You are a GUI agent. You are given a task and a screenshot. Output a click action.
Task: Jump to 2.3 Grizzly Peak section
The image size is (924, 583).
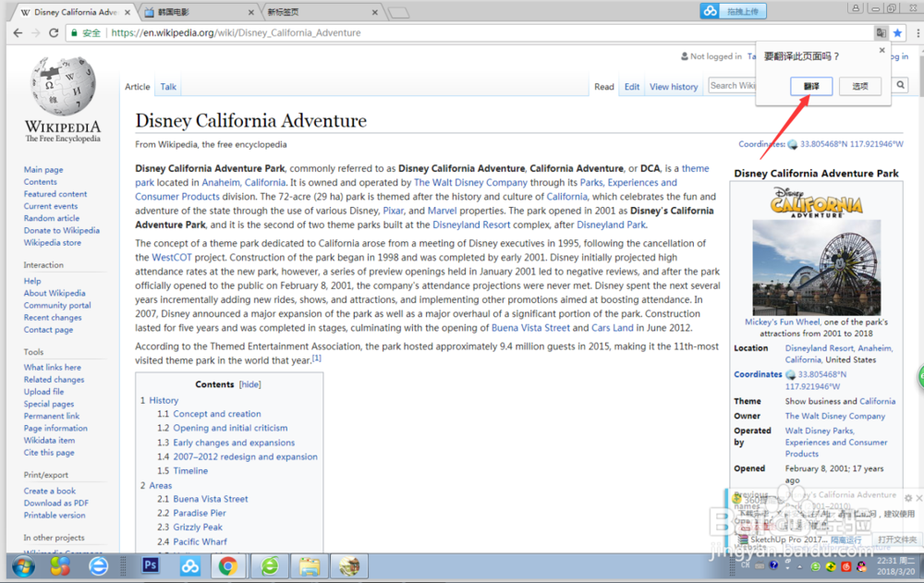point(198,527)
